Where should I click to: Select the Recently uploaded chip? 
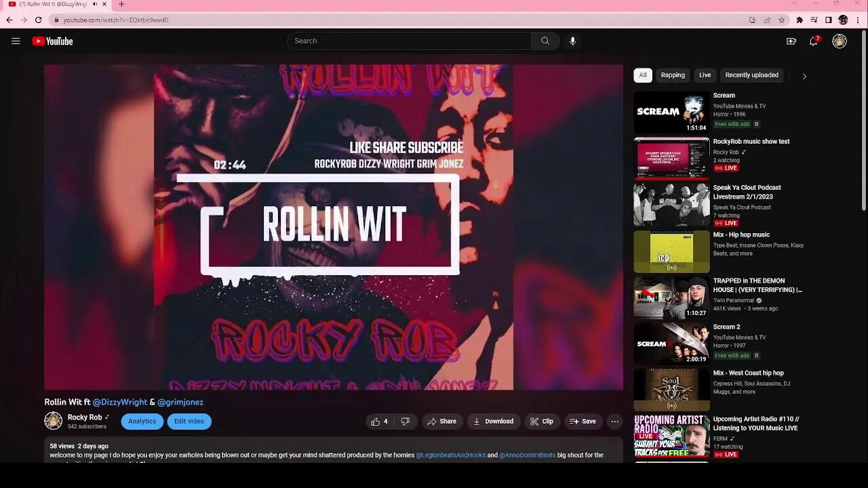[751, 75]
